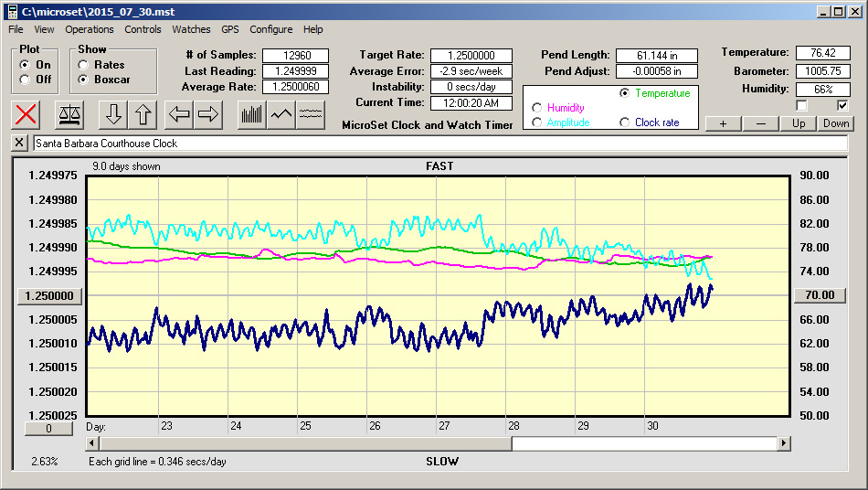
Task: Click the Pend Adjust field
Action: click(657, 71)
